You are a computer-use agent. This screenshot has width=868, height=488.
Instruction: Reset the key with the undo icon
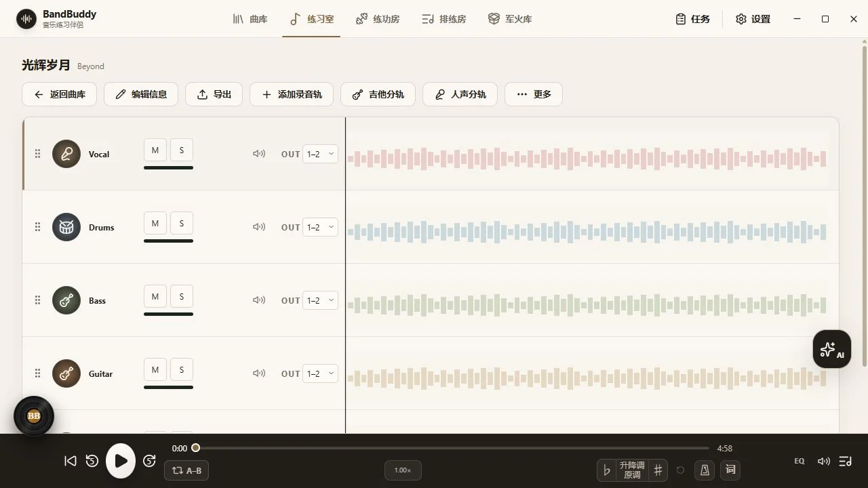(681, 470)
